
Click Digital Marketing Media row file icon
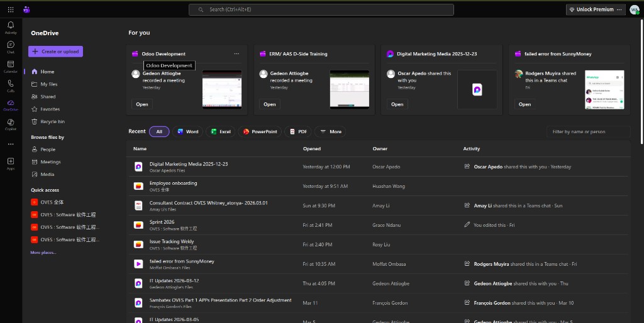138,167
